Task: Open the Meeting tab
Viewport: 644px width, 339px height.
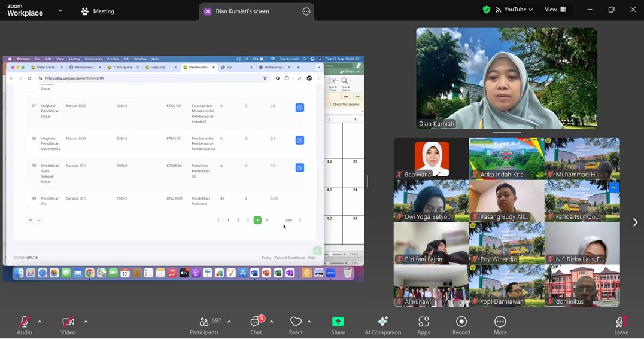Action: [x=98, y=11]
